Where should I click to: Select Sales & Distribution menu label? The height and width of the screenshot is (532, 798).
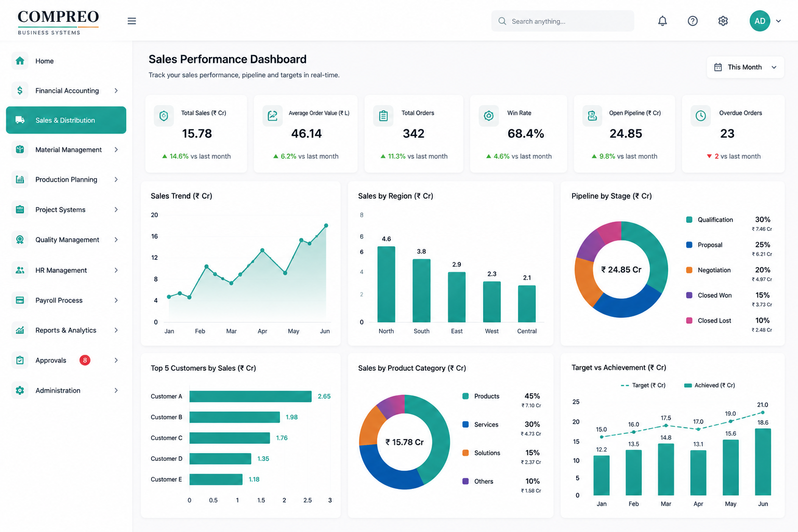point(65,120)
